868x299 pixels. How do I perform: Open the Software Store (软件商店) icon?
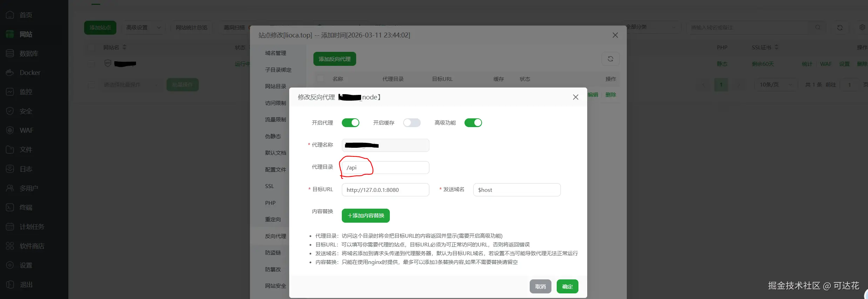[x=10, y=246]
